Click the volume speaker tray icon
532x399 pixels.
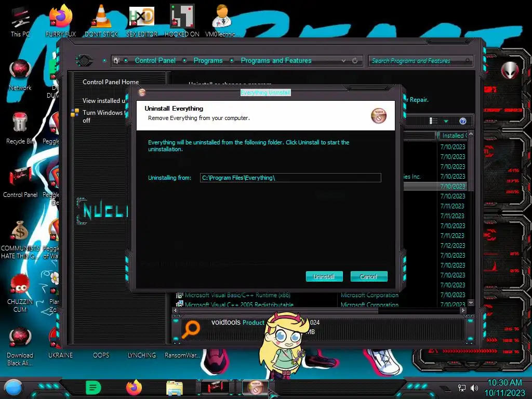point(474,388)
